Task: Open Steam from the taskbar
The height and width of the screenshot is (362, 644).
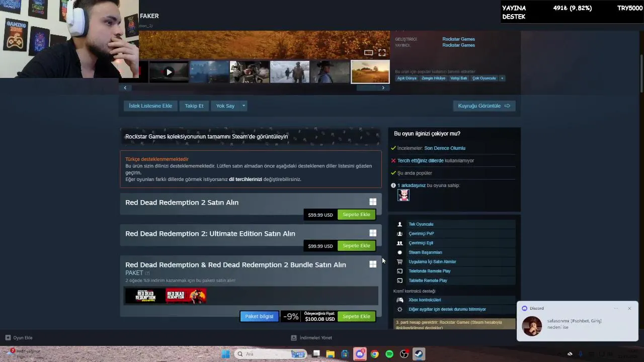Action: click(419, 354)
